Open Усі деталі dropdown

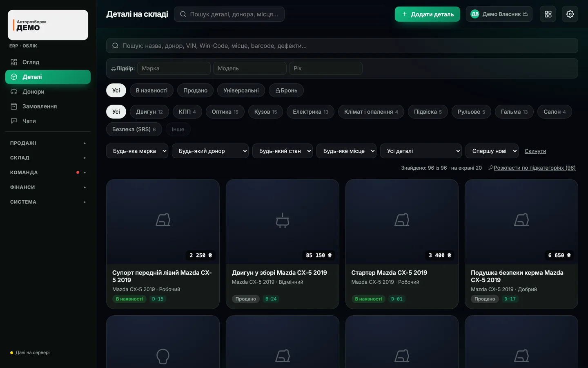coord(421,151)
